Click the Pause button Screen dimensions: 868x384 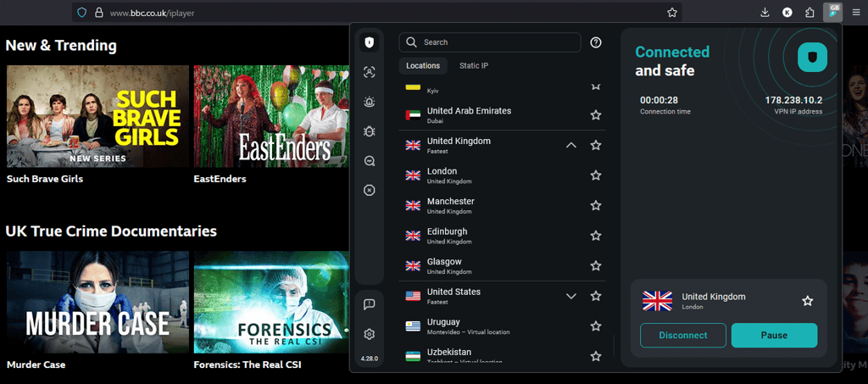[x=775, y=336]
